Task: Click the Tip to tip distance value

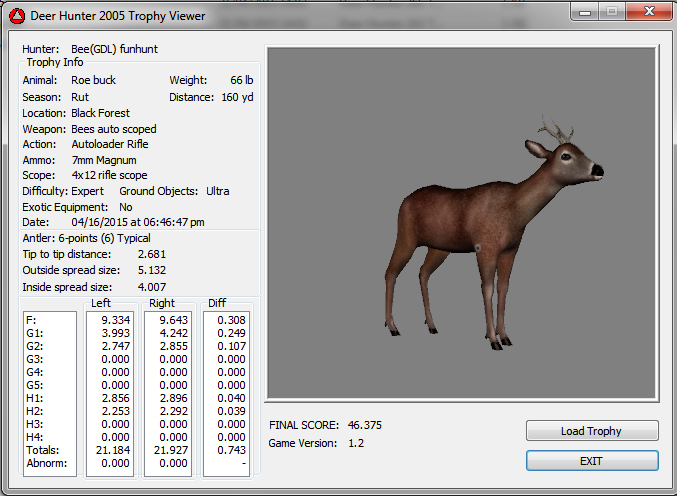Action: pyautogui.click(x=153, y=254)
